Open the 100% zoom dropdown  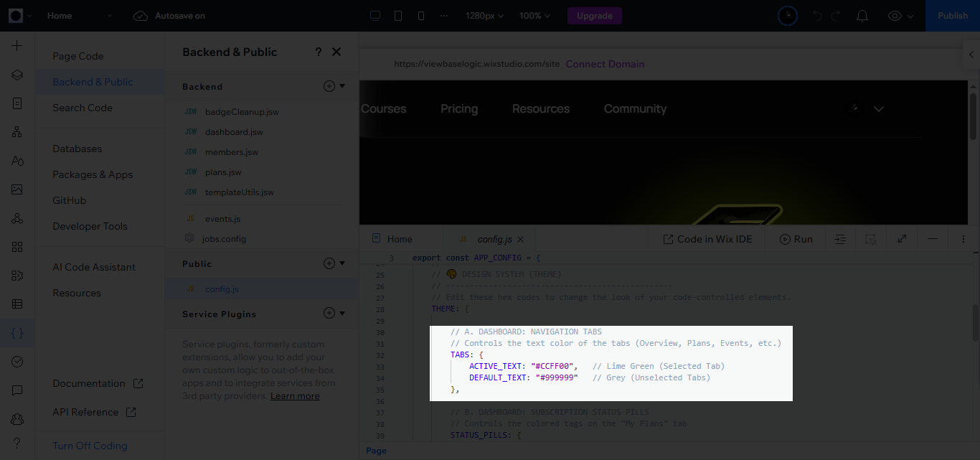click(x=534, y=16)
